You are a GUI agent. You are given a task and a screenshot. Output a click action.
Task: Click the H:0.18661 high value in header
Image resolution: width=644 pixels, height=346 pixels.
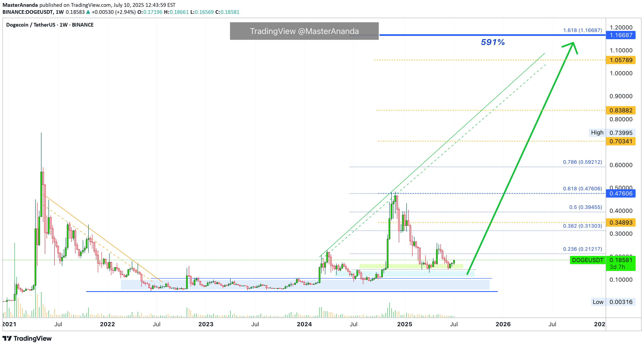(176, 12)
